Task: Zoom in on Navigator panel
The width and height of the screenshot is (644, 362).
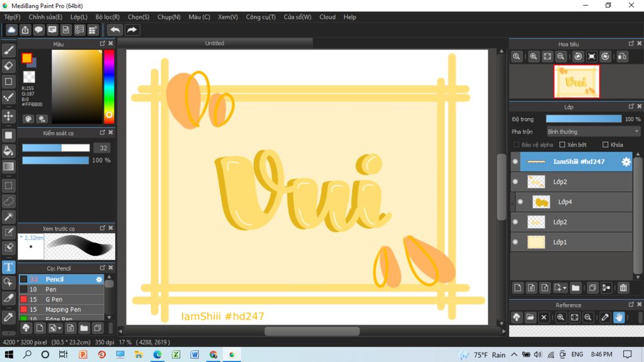Action: tap(533, 57)
